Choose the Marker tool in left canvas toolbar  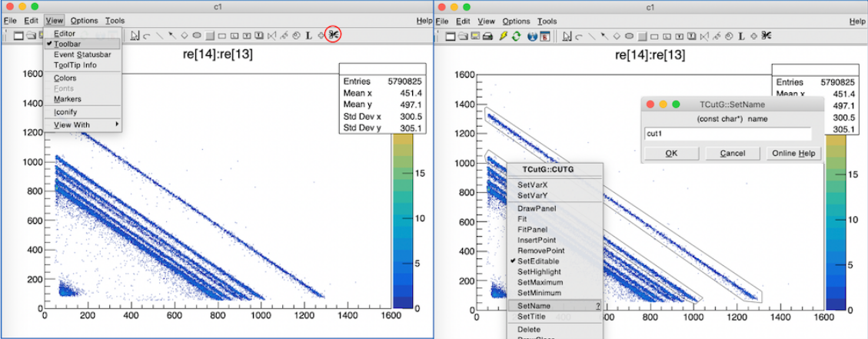coord(321,35)
